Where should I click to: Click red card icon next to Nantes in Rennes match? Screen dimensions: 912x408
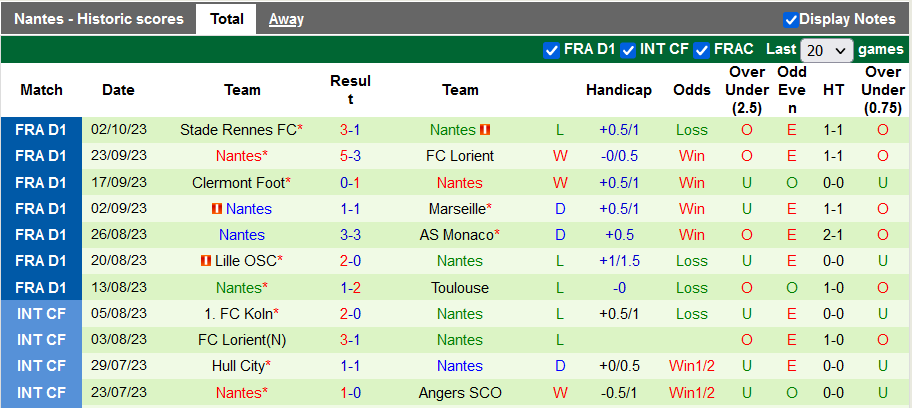tap(485, 130)
